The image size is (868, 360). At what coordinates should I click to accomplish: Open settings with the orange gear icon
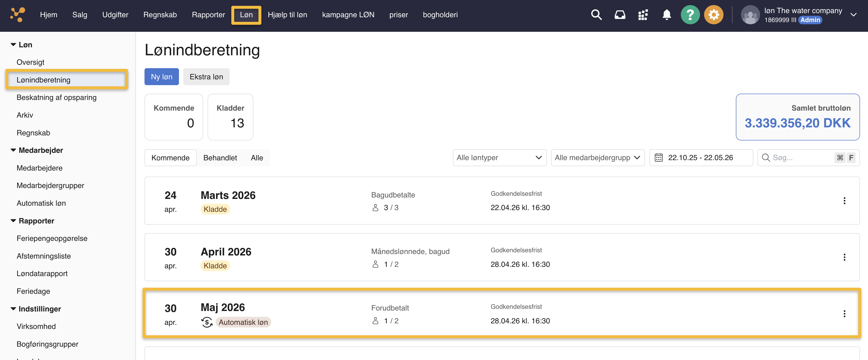click(x=714, y=15)
